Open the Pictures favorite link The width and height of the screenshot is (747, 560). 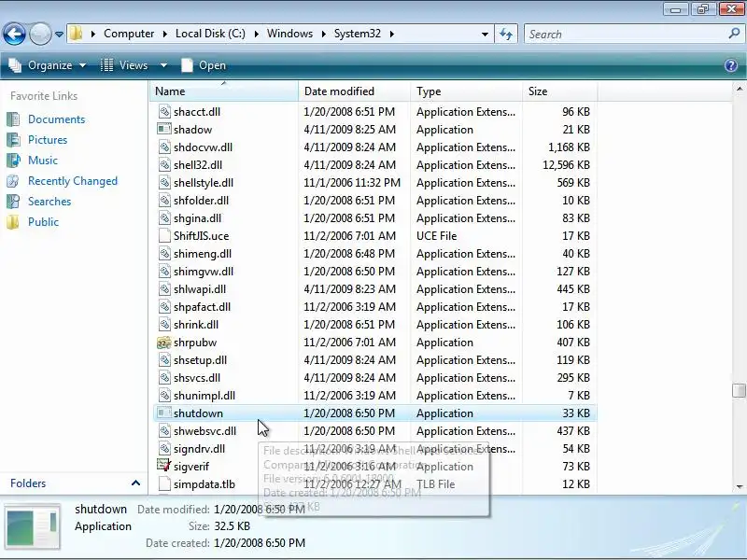[48, 139]
